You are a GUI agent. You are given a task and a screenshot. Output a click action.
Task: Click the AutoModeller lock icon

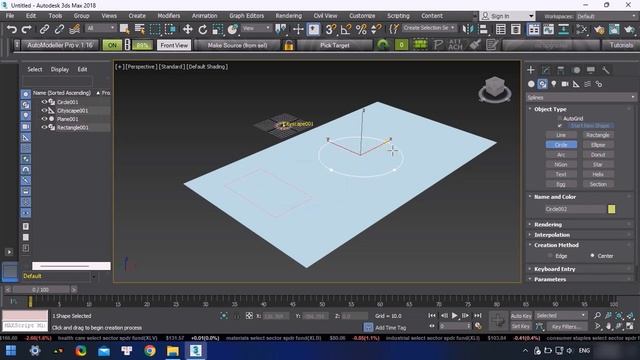(x=289, y=45)
